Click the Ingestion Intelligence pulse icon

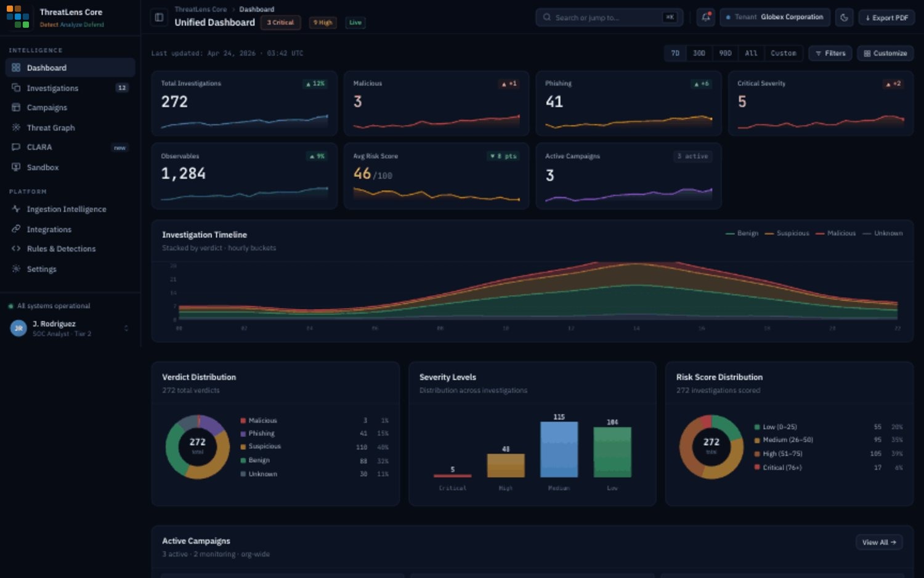click(x=16, y=210)
